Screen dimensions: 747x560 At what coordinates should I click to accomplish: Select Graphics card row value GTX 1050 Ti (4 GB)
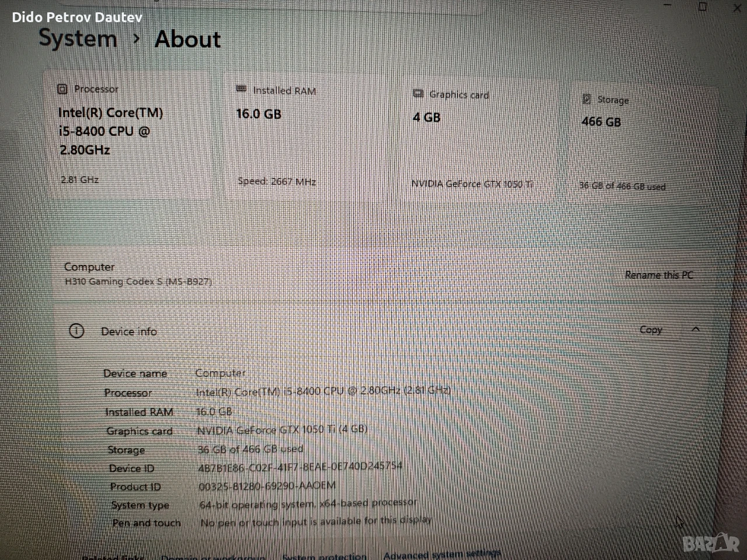point(282,430)
